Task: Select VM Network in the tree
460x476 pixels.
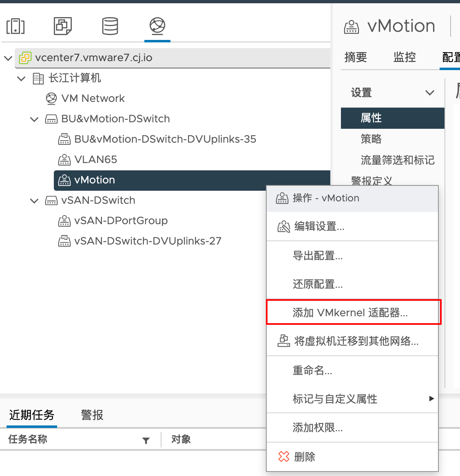Action: 93,98
